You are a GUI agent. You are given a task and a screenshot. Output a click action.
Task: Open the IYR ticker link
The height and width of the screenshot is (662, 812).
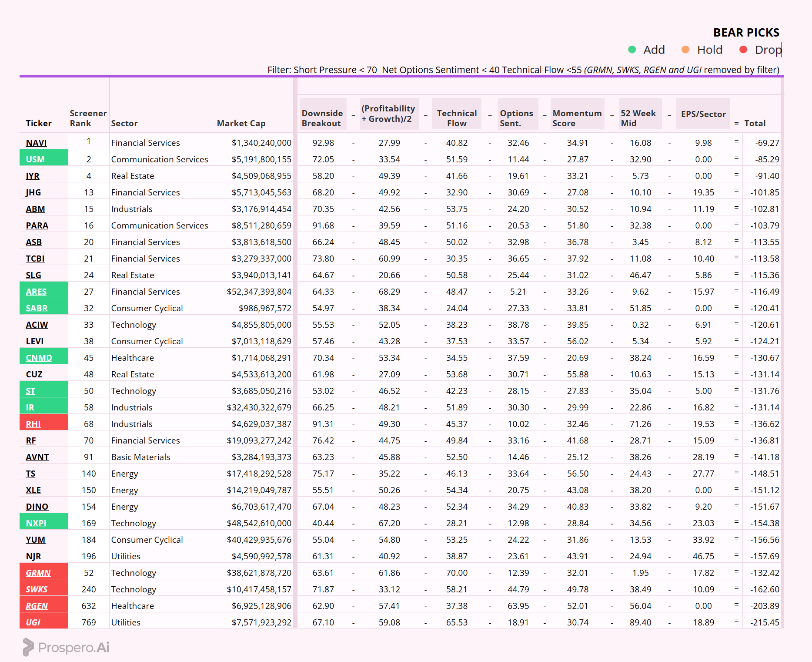pos(33,176)
